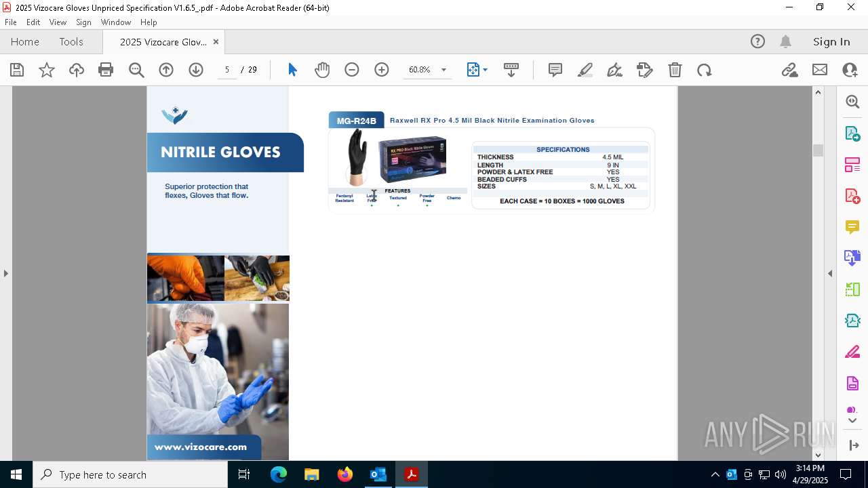The width and height of the screenshot is (868, 488).
Task: Upload the file to cloud storage
Action: coord(77,70)
